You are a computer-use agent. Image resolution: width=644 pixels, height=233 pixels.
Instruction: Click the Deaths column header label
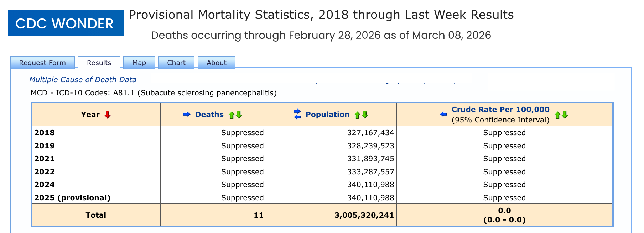(x=209, y=115)
